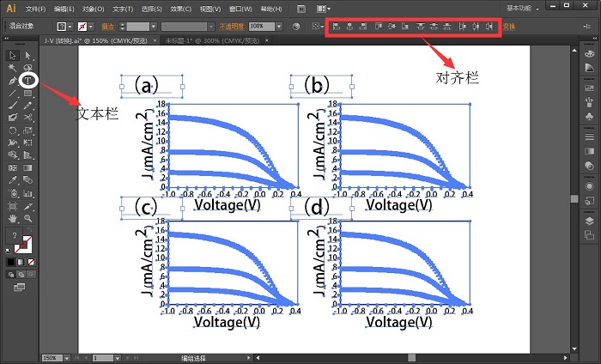Select the Line Segment tool
This screenshot has width=601, height=364.
(x=12, y=93)
